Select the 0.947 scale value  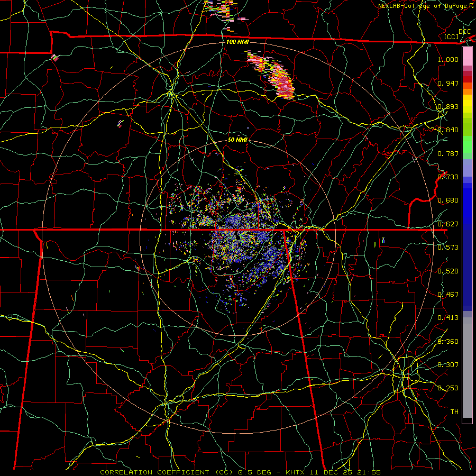click(x=448, y=83)
